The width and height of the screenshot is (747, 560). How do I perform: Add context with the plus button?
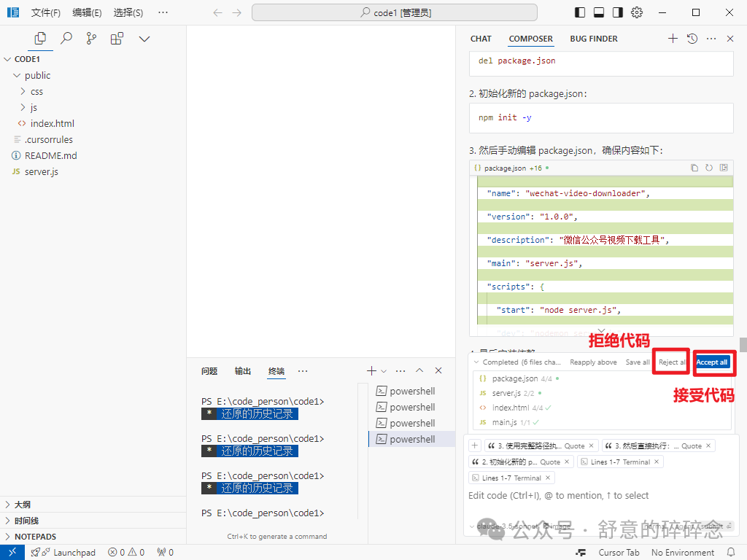tap(475, 446)
